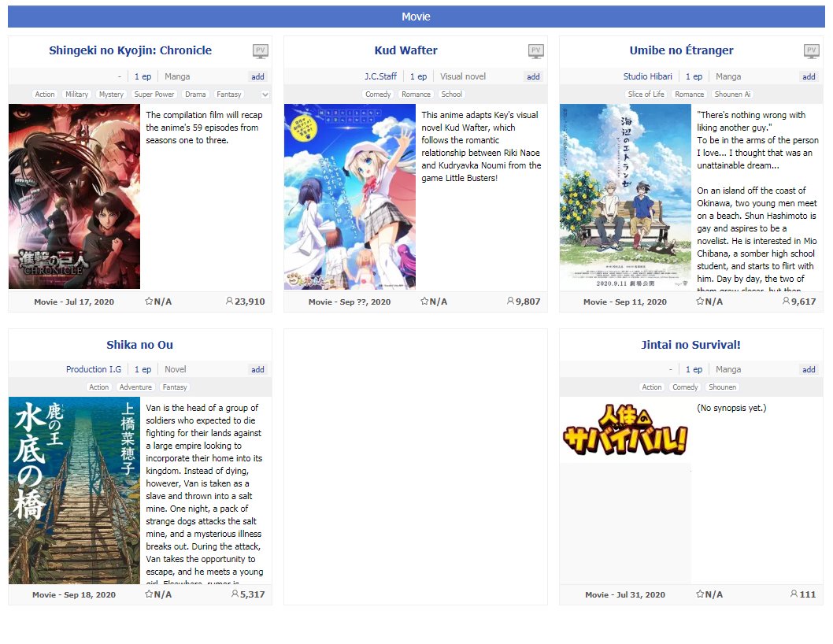Click the Movie section header bar

[x=416, y=17]
